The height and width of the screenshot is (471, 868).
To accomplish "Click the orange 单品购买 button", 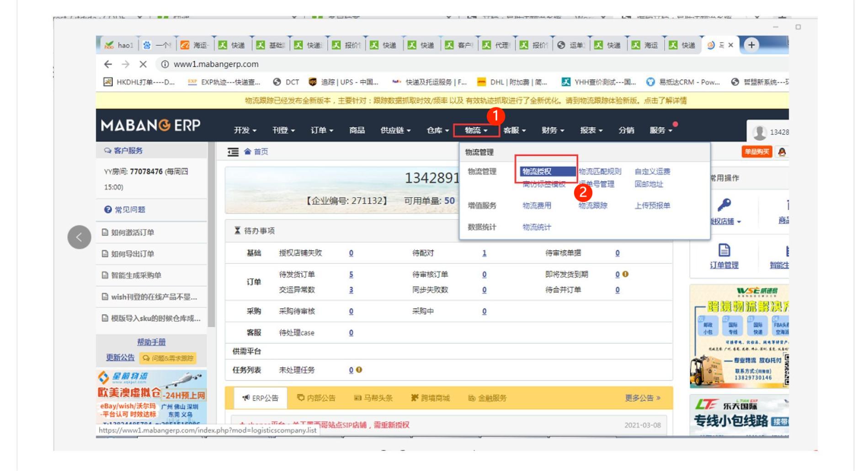I will click(757, 152).
